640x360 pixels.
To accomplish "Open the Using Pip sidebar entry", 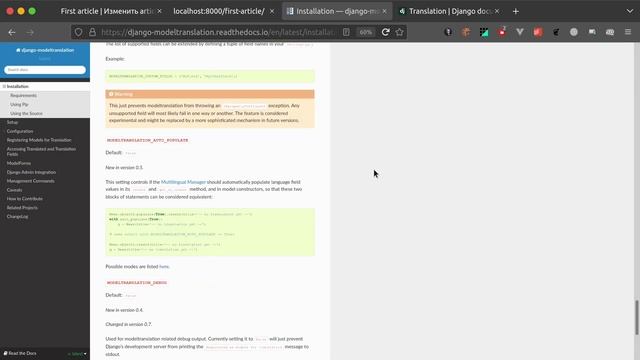I will click(19, 104).
